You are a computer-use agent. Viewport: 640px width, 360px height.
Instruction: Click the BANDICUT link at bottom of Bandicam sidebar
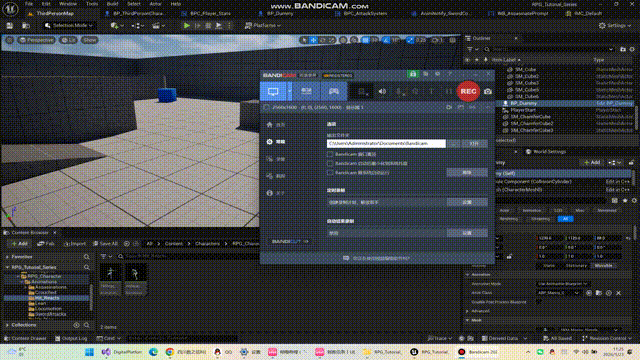[x=289, y=241]
